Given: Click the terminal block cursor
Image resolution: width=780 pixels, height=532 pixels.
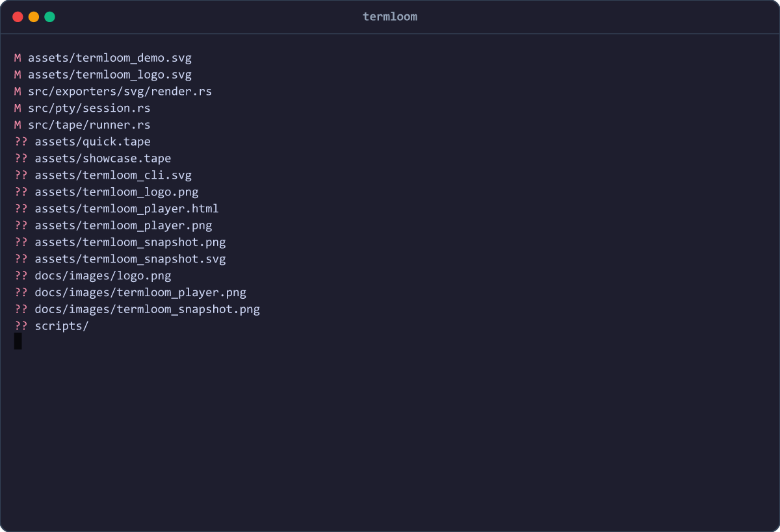Looking at the screenshot, I should tap(18, 342).
